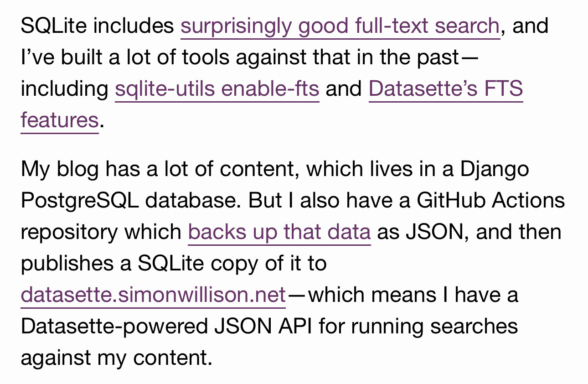Open the datasette.simonwillison.net link

pyautogui.click(x=153, y=295)
